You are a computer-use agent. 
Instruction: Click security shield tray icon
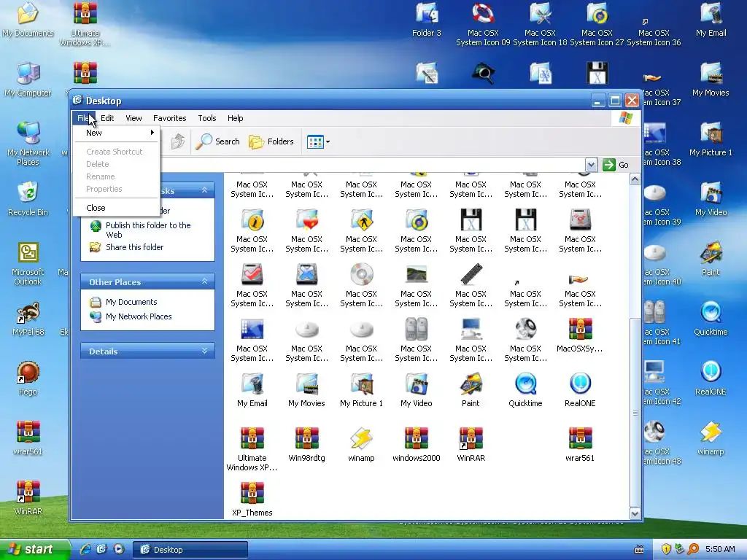click(665, 550)
